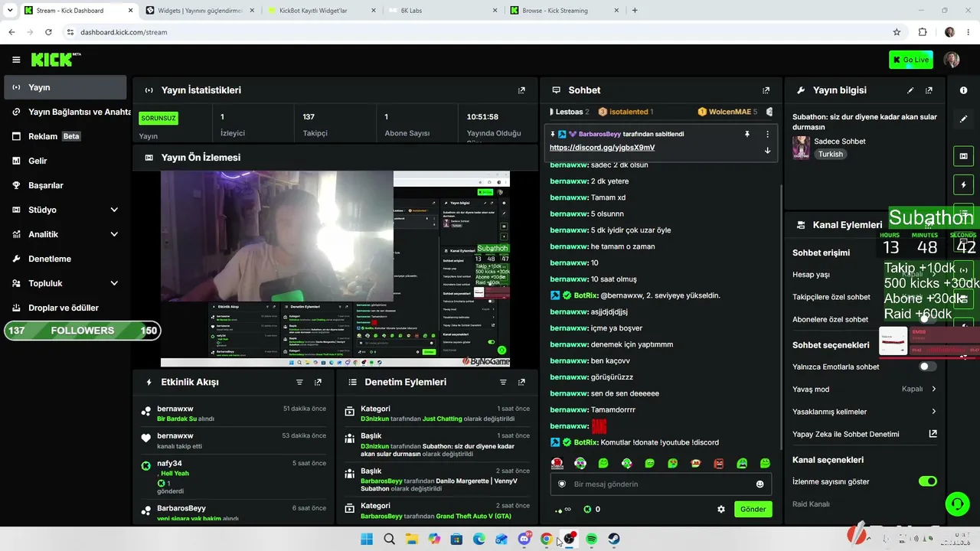Expand the pinned message with the down arrow

click(767, 150)
